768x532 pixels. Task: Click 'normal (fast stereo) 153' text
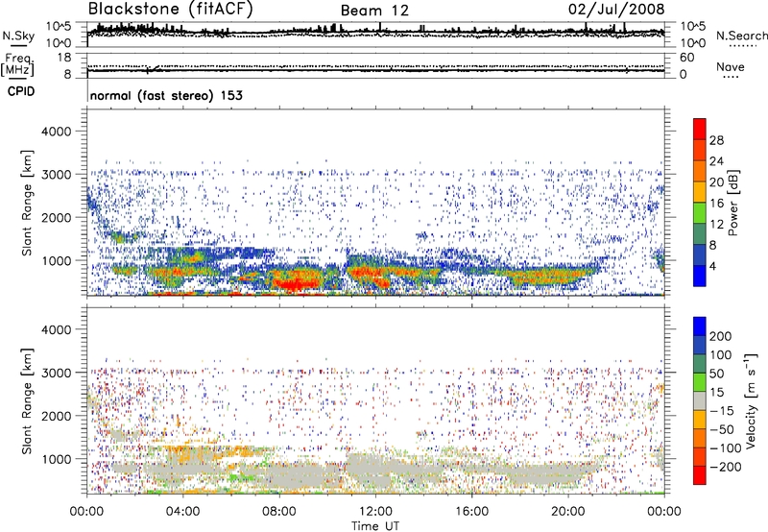166,95
